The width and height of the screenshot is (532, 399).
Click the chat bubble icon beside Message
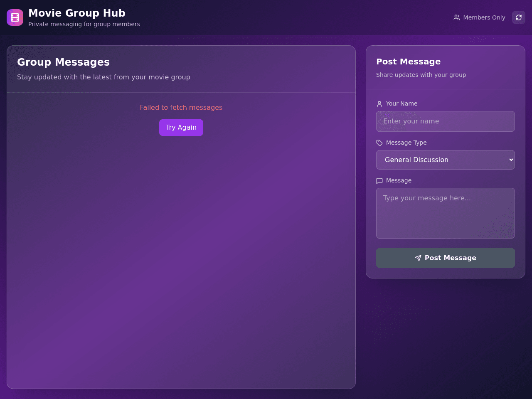[379, 181]
